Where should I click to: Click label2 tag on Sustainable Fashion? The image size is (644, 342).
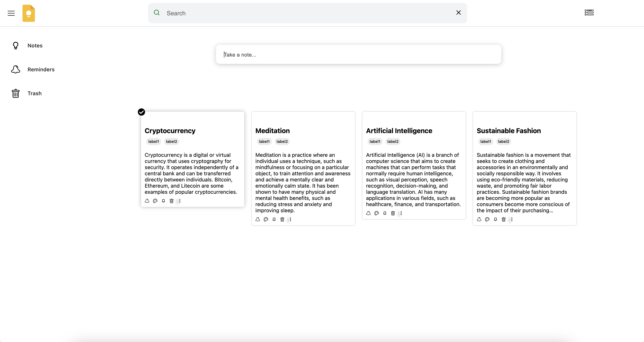(503, 142)
